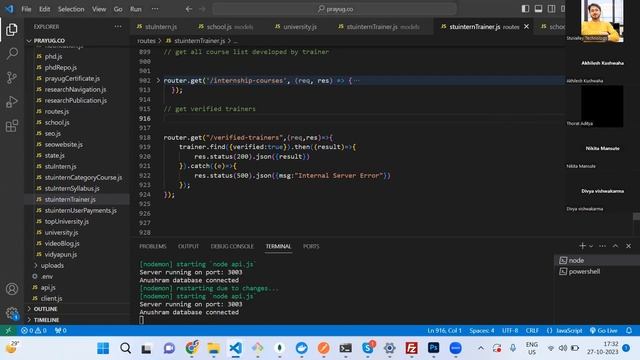Open the Run menu

click(136, 9)
